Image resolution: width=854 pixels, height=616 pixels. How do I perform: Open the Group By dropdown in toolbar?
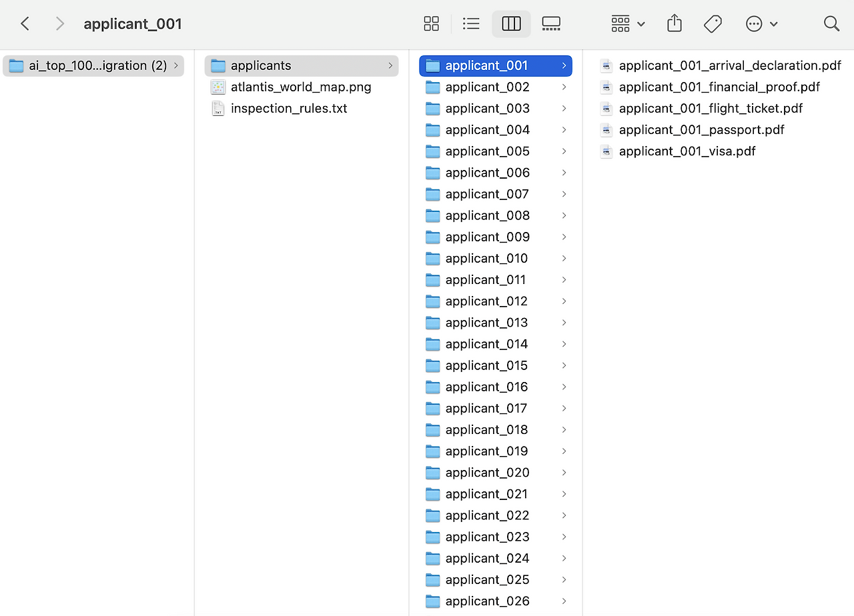[628, 24]
